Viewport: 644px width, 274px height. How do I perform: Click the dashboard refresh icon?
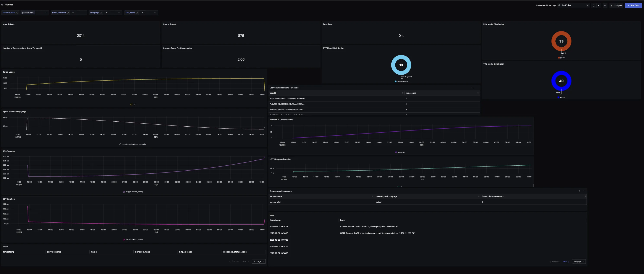594,5
